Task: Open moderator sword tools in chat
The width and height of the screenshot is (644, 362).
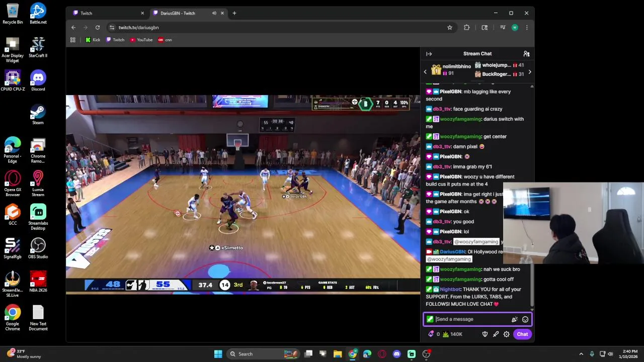Action: [x=496, y=334]
